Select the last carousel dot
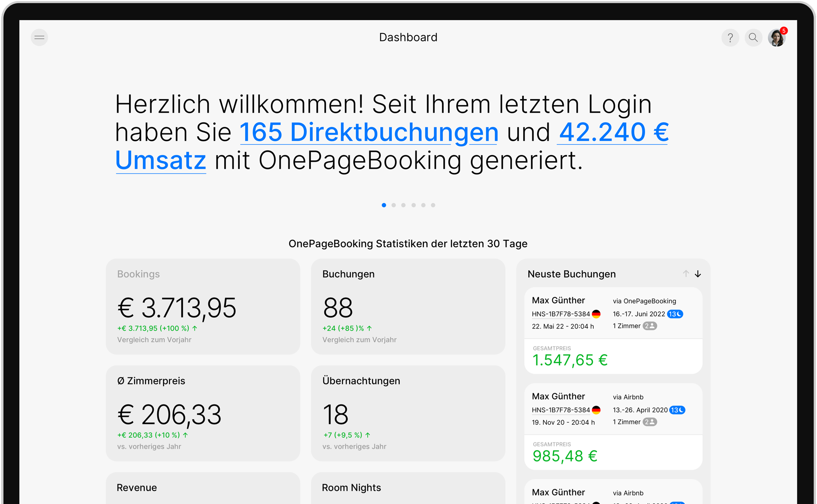817x504 pixels. (x=433, y=205)
